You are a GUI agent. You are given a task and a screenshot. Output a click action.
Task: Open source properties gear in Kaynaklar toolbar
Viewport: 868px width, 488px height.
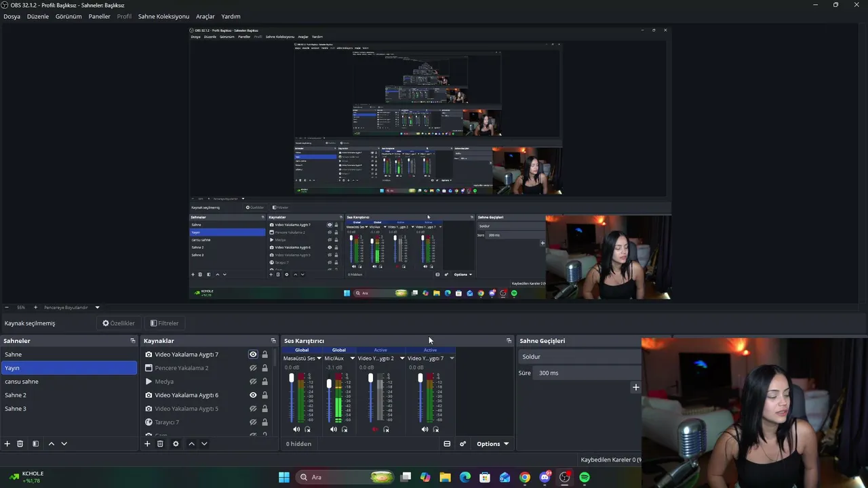tap(176, 444)
